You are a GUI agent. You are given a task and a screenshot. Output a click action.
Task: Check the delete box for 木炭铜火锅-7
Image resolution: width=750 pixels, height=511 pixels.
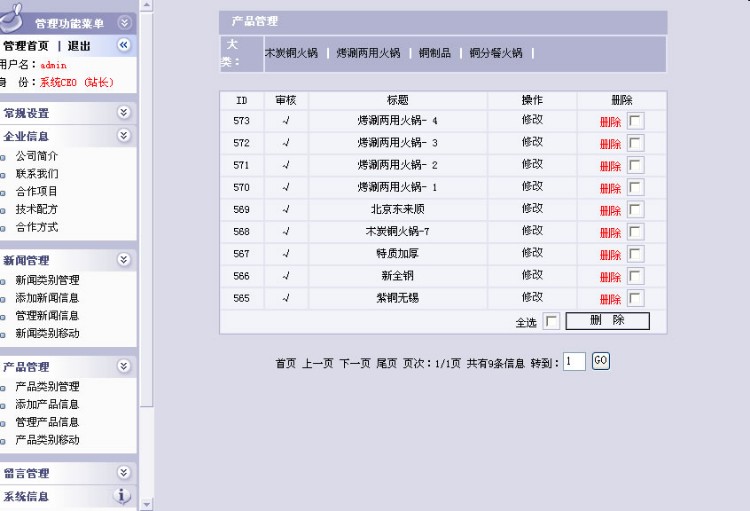(635, 232)
